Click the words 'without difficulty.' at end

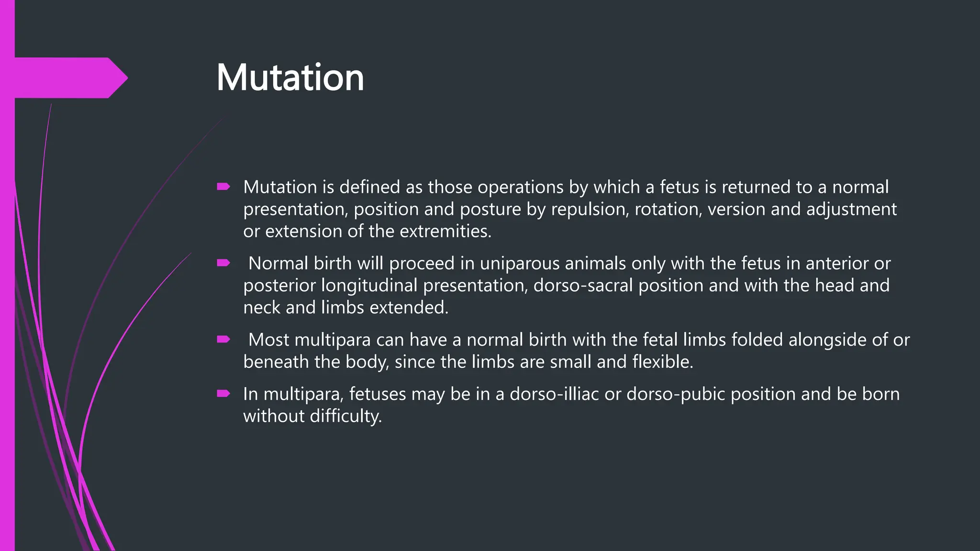pos(312,416)
